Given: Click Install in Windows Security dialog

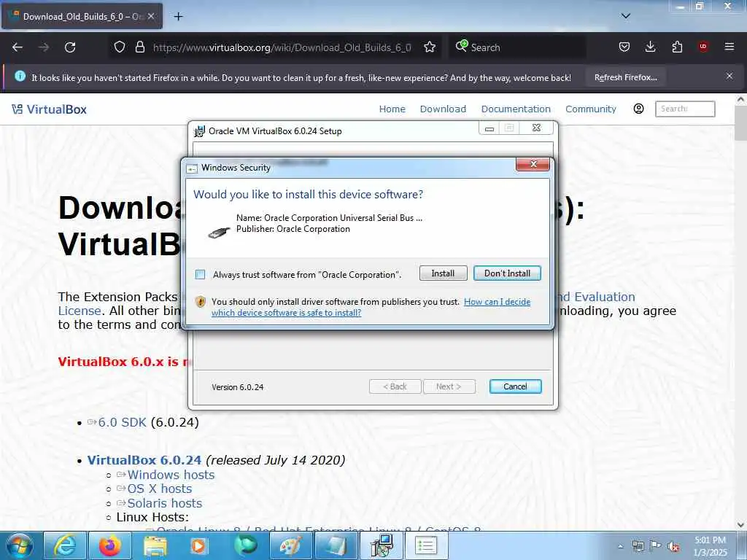Looking at the screenshot, I should coord(443,273).
